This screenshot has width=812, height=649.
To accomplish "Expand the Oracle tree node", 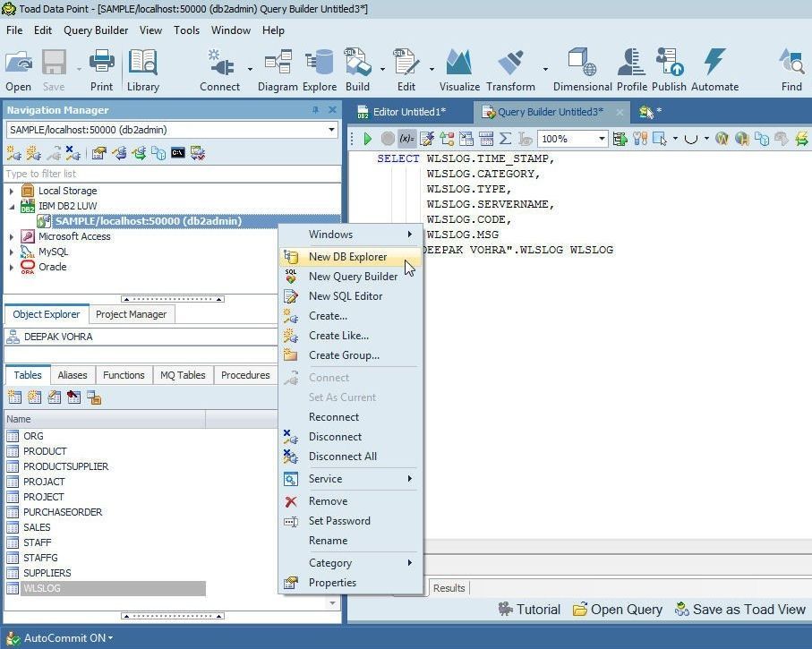I will pyautogui.click(x=12, y=268).
